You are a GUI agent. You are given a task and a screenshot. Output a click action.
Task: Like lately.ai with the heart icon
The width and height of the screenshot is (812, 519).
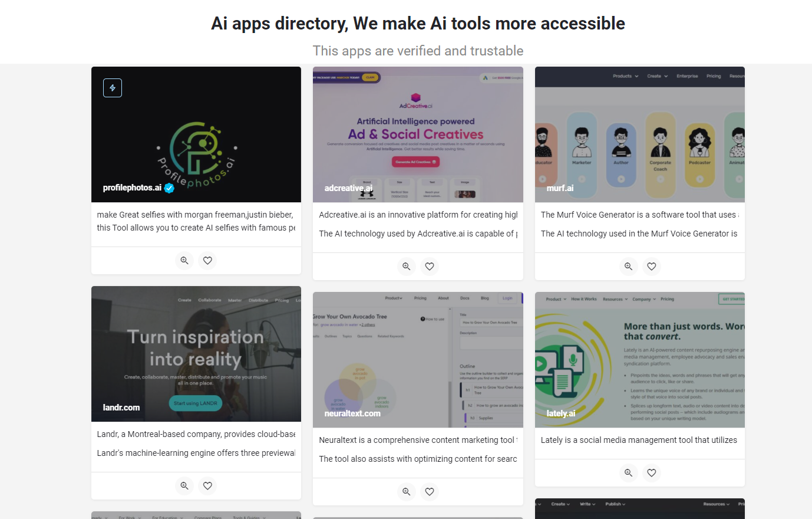tap(651, 473)
